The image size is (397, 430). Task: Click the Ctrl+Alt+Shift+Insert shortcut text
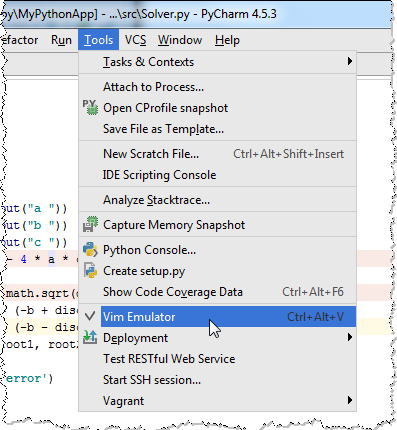point(288,154)
